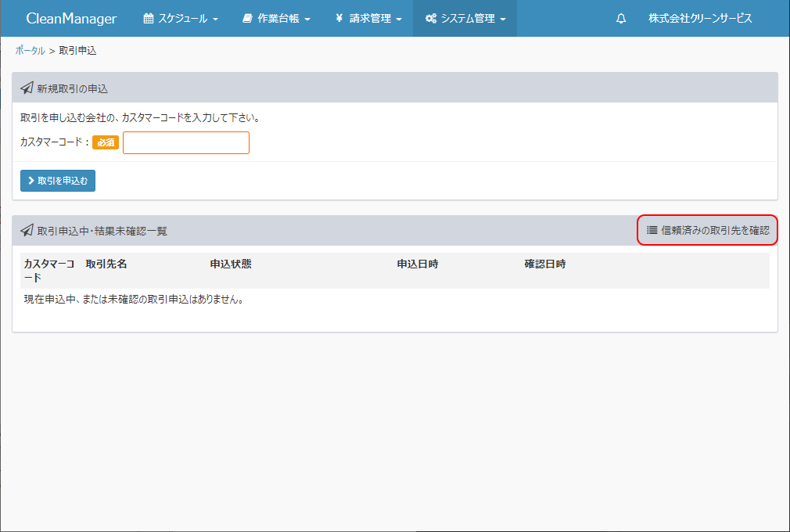Click the list icon next to 信頼済みの取引先を確認
Screen dimensions: 790x532
[652, 230]
